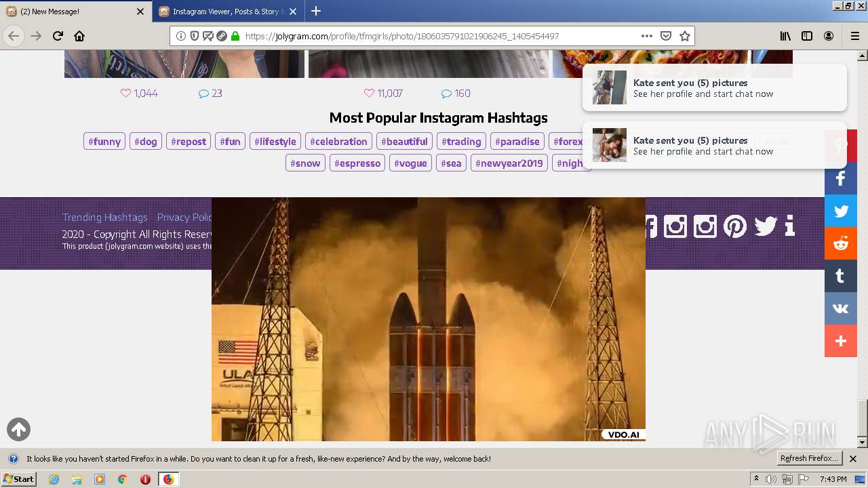Open #paradise hashtag
The height and width of the screenshot is (488, 868).
pos(517,142)
